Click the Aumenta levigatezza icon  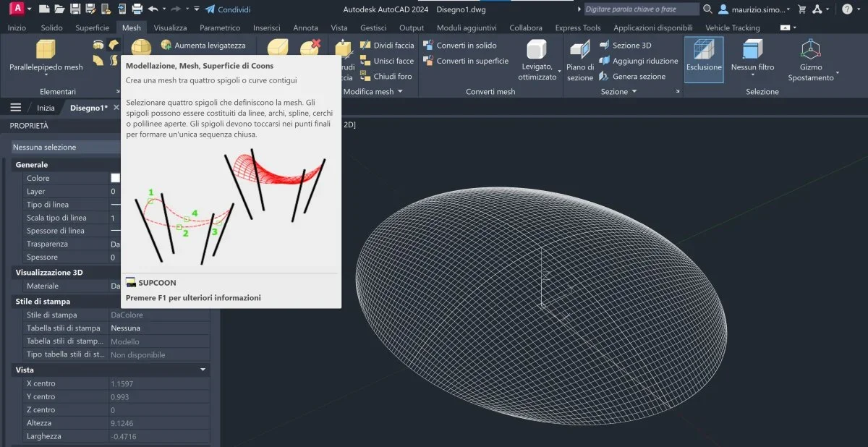click(x=166, y=45)
